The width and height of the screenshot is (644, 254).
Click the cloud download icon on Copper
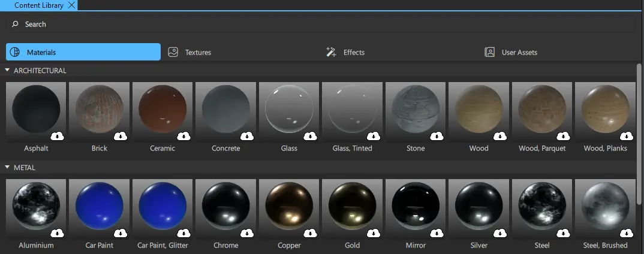click(310, 233)
